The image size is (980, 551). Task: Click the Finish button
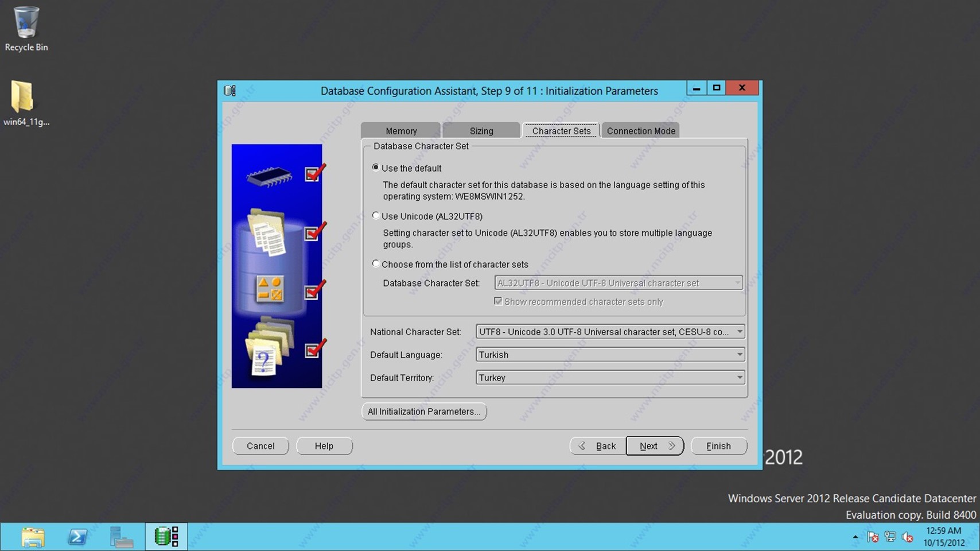719,446
